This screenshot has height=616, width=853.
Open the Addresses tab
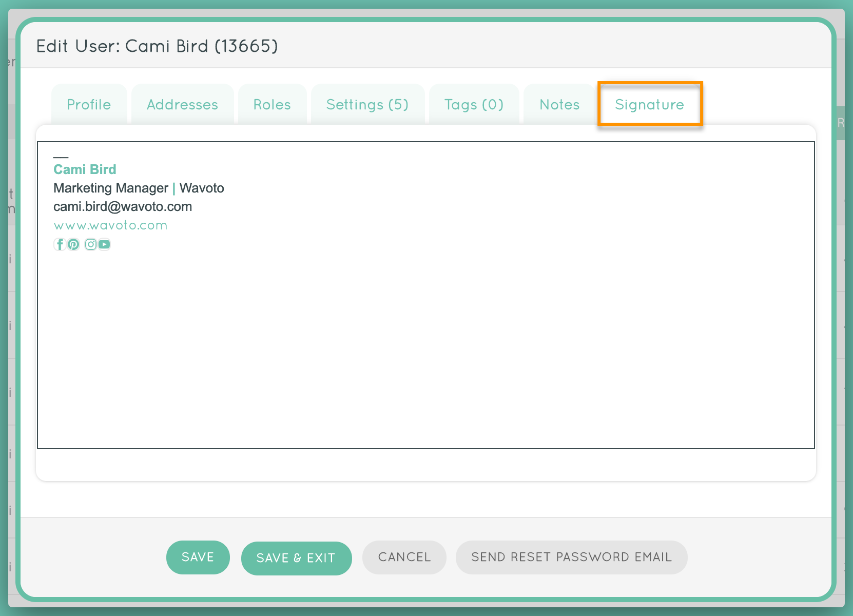pos(182,105)
